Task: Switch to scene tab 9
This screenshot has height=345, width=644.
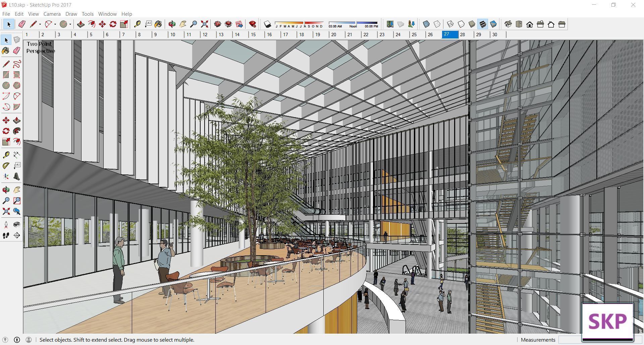Action: click(x=160, y=34)
